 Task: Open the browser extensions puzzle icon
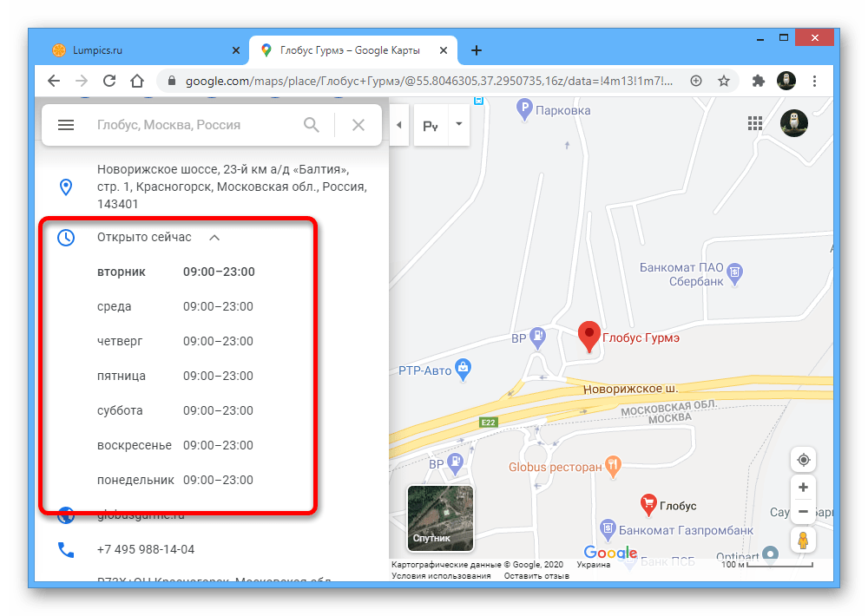(x=758, y=81)
